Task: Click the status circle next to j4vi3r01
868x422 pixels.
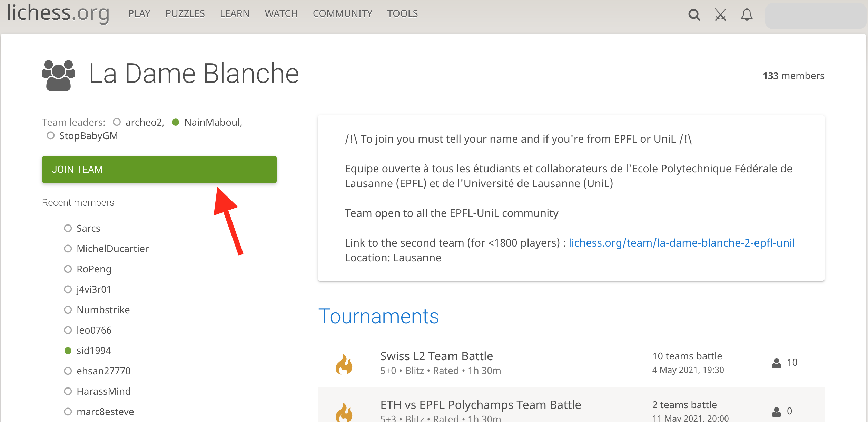Action: pyautogui.click(x=68, y=289)
